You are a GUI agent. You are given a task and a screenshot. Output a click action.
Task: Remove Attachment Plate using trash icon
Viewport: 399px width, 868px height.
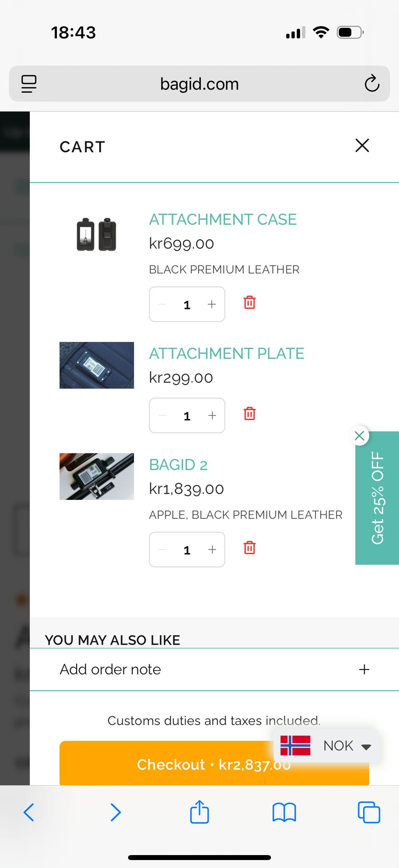click(x=249, y=413)
